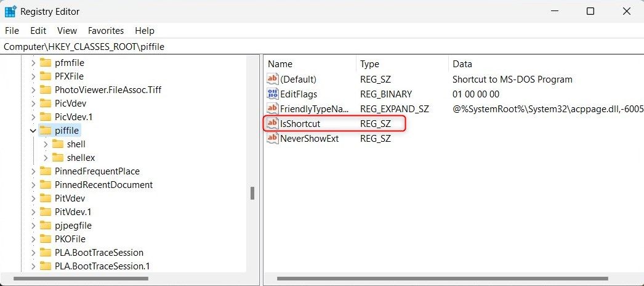Image resolution: width=644 pixels, height=286 pixels.
Task: Select the (Default) value name
Action: [298, 80]
